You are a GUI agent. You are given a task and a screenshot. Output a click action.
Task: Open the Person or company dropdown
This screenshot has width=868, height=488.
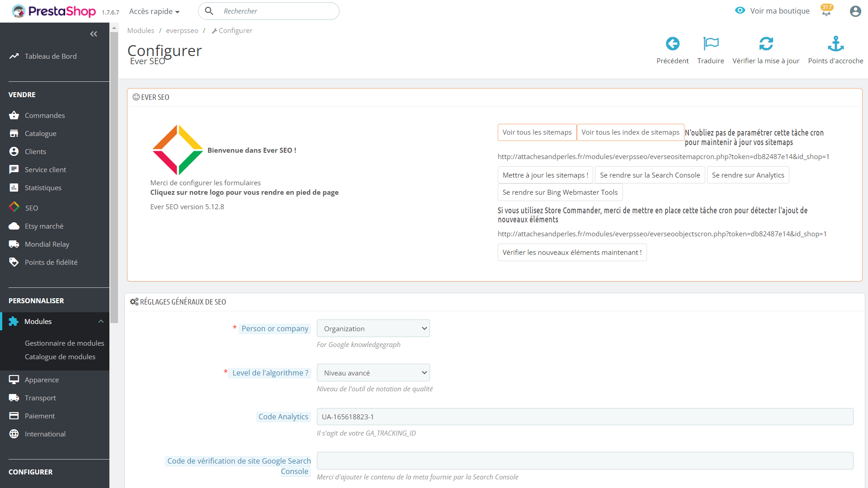(x=373, y=328)
